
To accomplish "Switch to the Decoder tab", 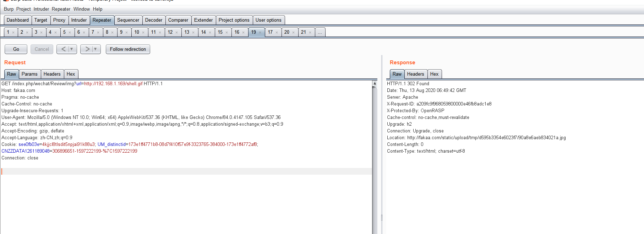I will pyautogui.click(x=154, y=20).
